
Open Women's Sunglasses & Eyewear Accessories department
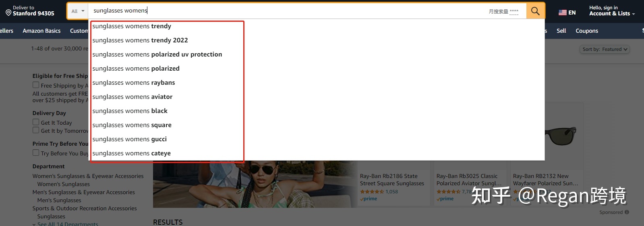(88, 176)
